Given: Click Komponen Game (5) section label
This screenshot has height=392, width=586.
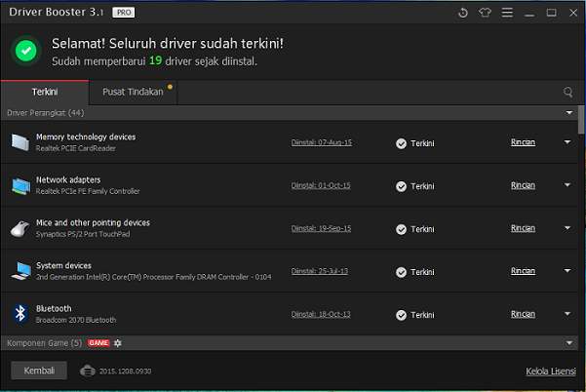Looking at the screenshot, I should (x=44, y=343).
